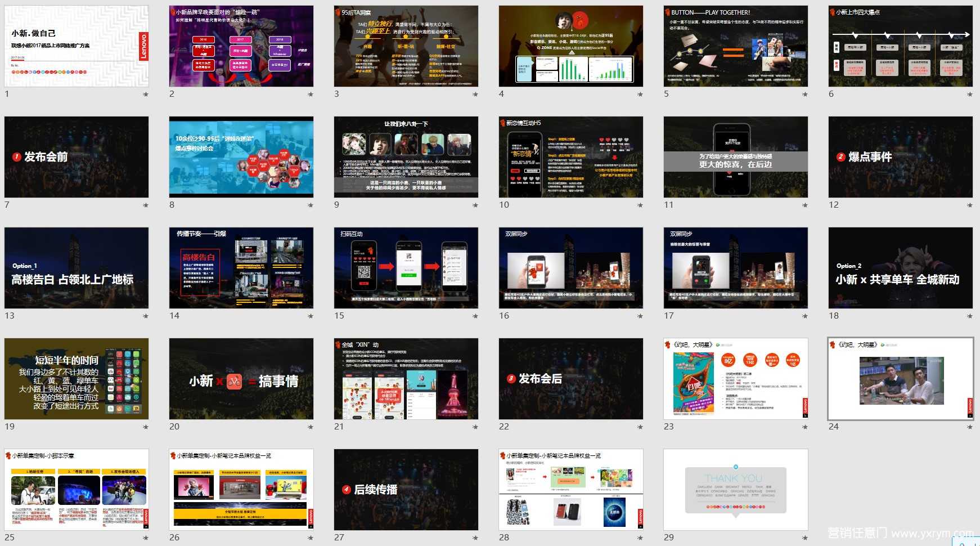Click slide number label '23'

click(x=668, y=427)
